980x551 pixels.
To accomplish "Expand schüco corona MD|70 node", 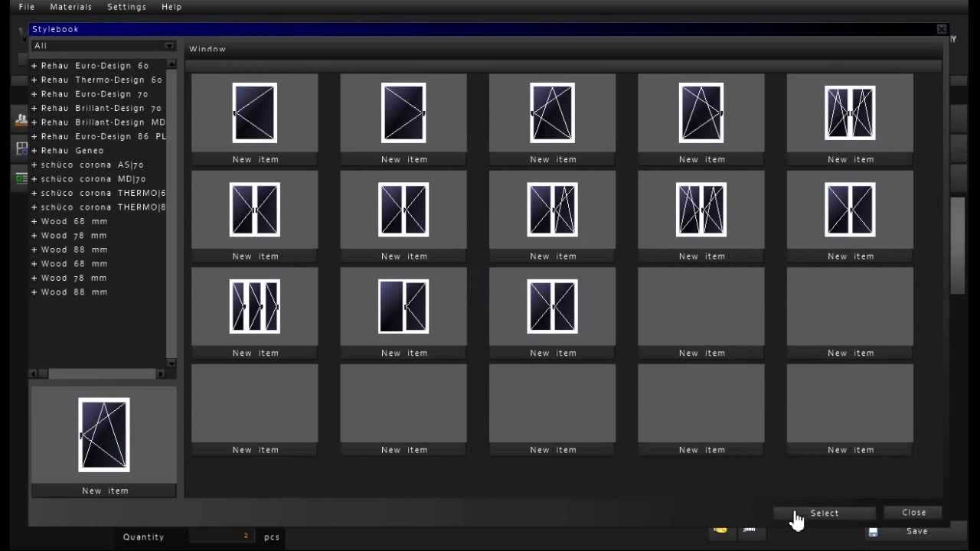I will coord(34,179).
